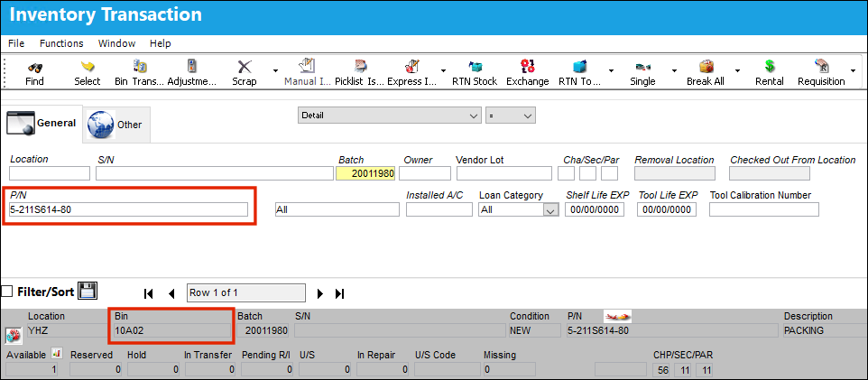Open the Detail dropdown

(x=390, y=116)
